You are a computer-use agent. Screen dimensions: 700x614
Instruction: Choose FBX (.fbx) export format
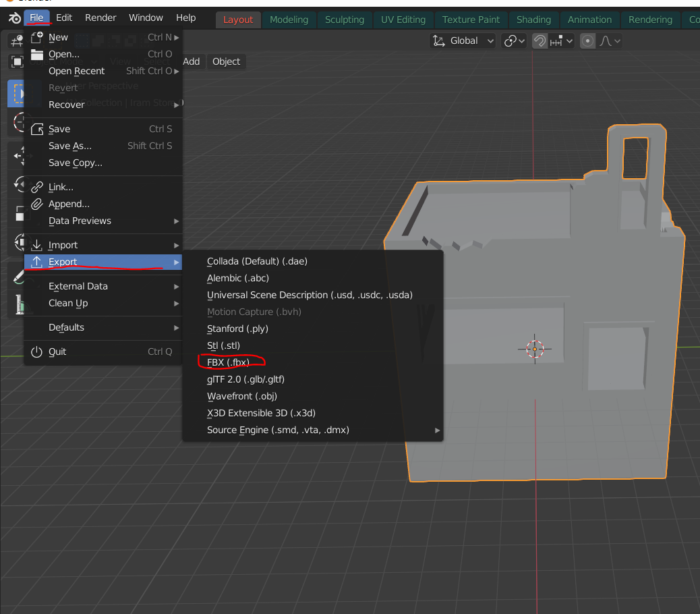(228, 362)
